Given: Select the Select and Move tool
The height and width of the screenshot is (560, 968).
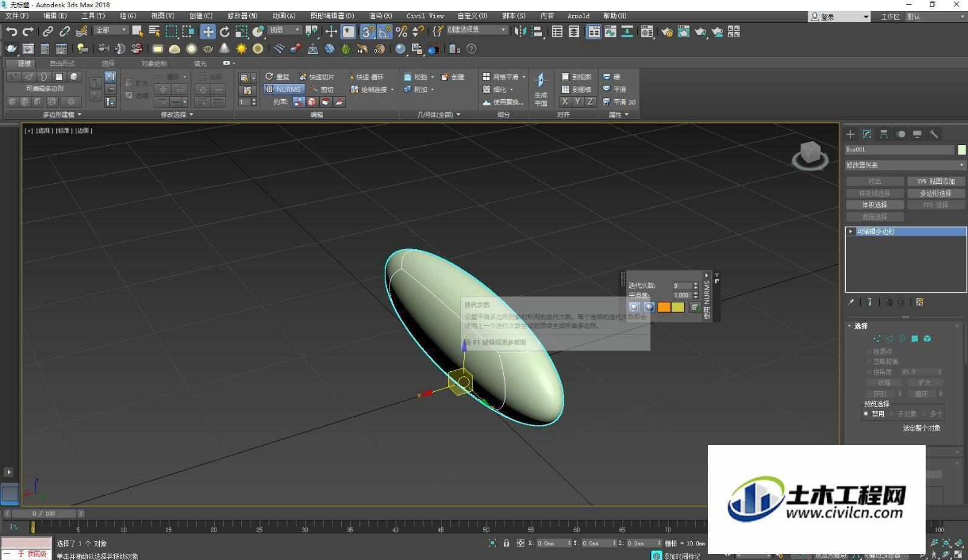Looking at the screenshot, I should pos(208,31).
